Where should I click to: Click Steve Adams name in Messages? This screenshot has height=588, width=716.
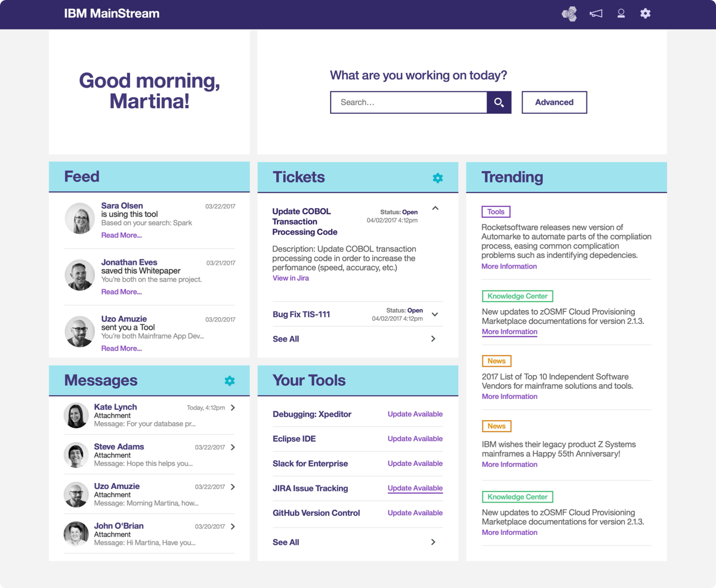coord(119,447)
